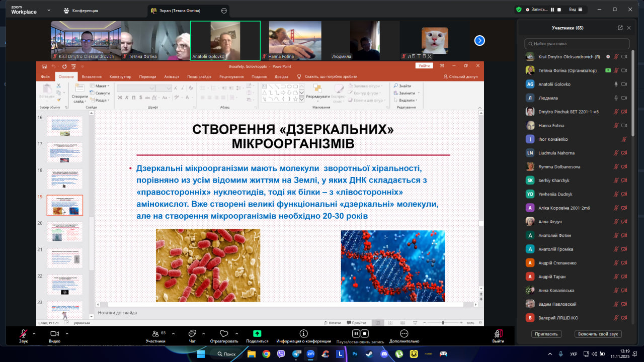The height and width of the screenshot is (362, 644).
Task: Click the green Share screen icon
Action: pos(257,334)
